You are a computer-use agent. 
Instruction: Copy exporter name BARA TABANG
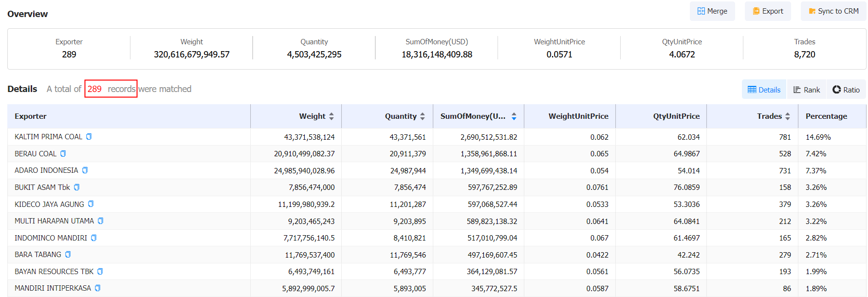point(68,255)
